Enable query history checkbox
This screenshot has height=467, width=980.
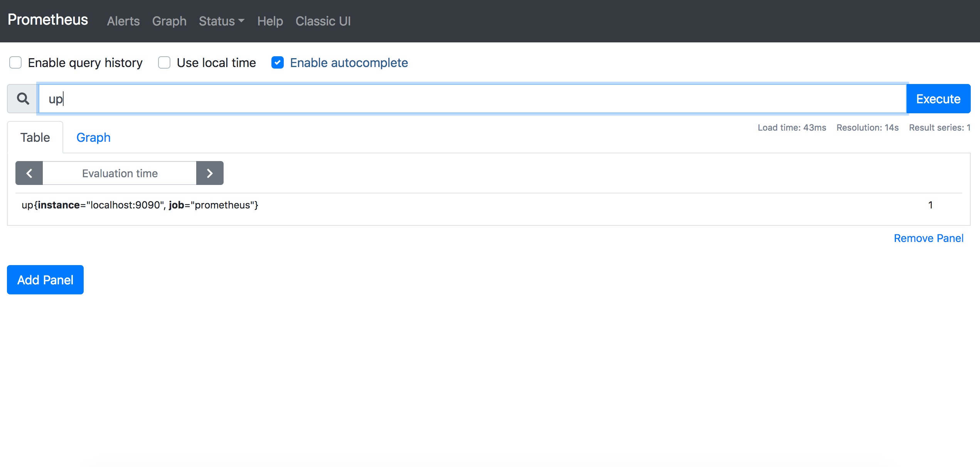[x=15, y=62]
